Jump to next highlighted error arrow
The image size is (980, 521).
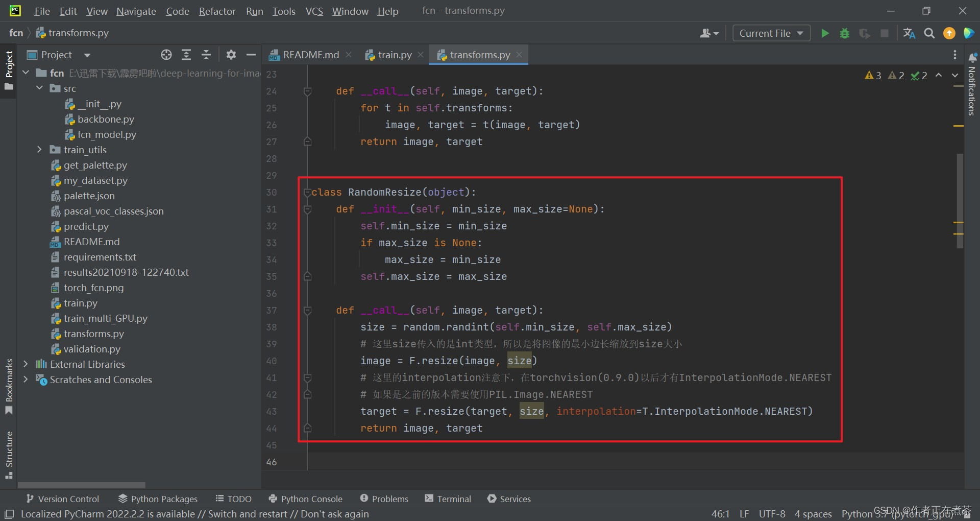[955, 75]
